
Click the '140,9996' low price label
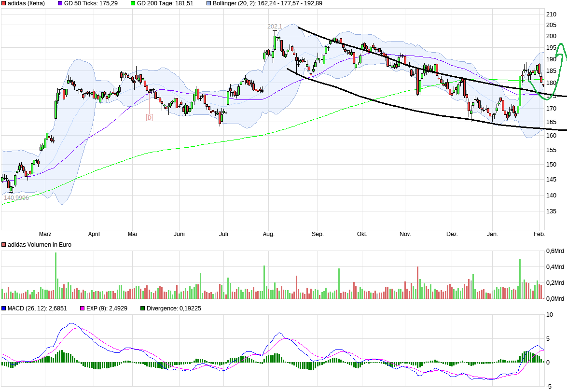(16, 198)
